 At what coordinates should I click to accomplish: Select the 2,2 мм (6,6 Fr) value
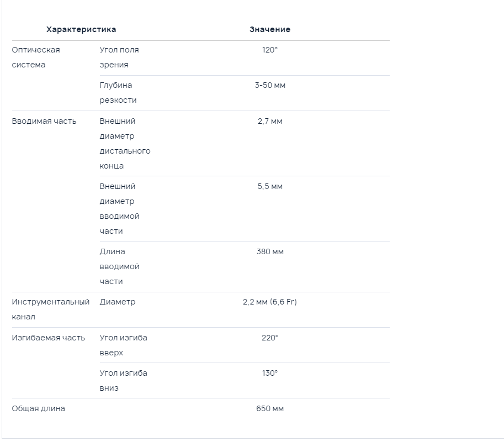[270, 302]
